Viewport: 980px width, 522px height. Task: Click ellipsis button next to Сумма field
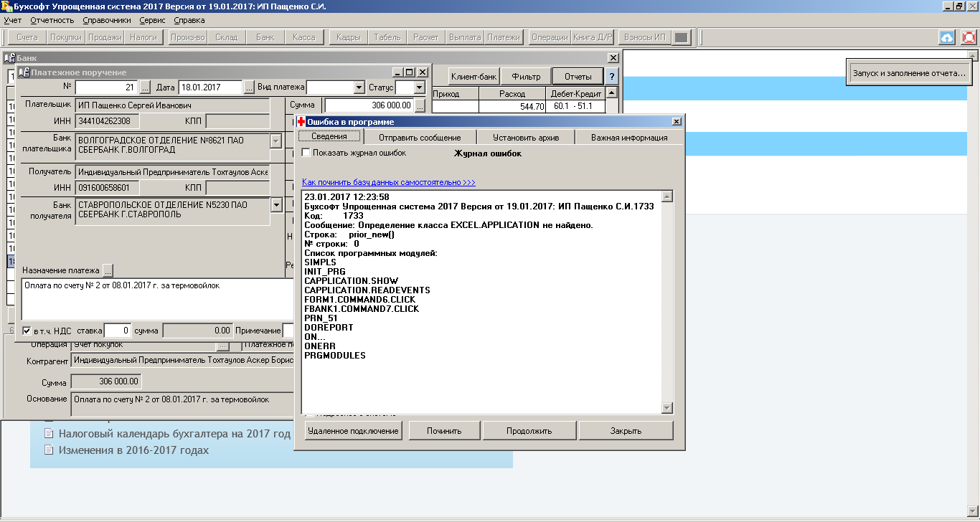pyautogui.click(x=420, y=105)
